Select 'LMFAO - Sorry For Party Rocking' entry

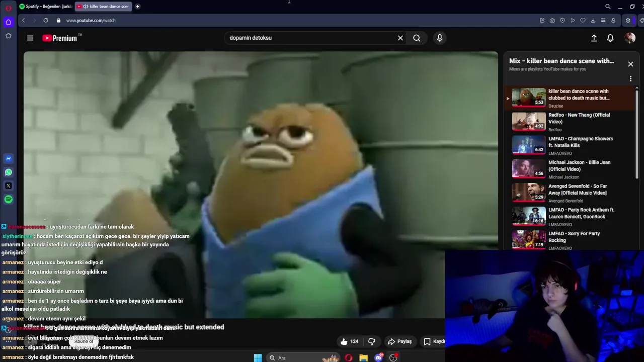tap(569, 240)
